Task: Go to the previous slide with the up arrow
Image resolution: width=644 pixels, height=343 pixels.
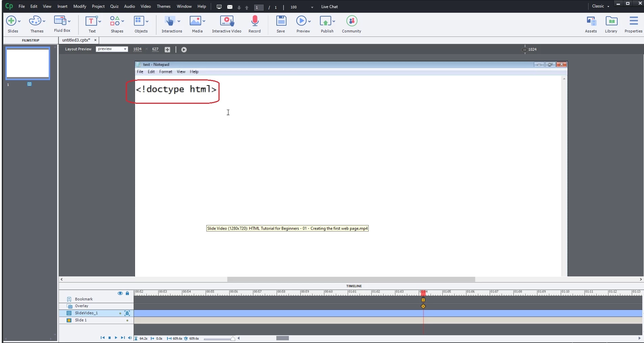Action: [x=247, y=7]
